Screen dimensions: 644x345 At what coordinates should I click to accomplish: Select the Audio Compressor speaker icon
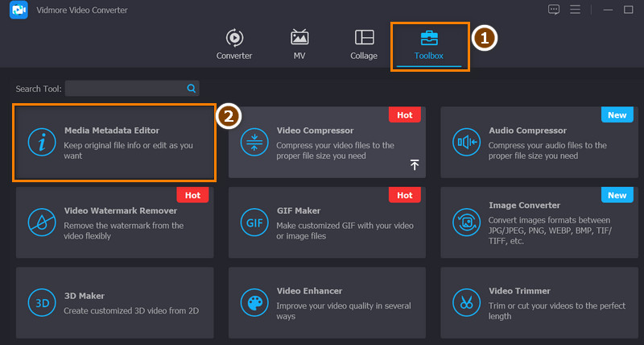[466, 142]
